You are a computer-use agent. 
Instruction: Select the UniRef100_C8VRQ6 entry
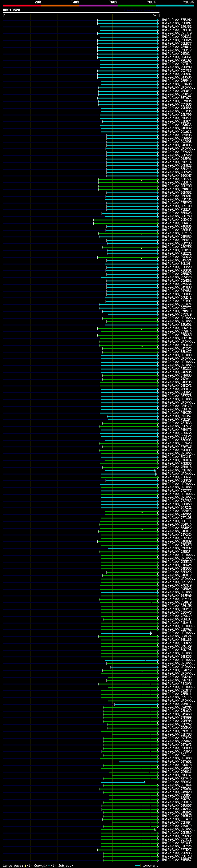(176, 135)
